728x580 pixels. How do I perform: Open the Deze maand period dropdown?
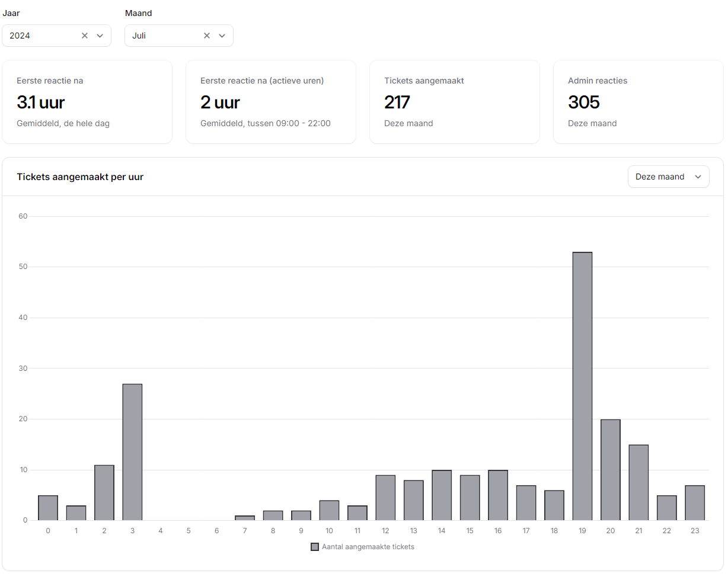coord(668,177)
